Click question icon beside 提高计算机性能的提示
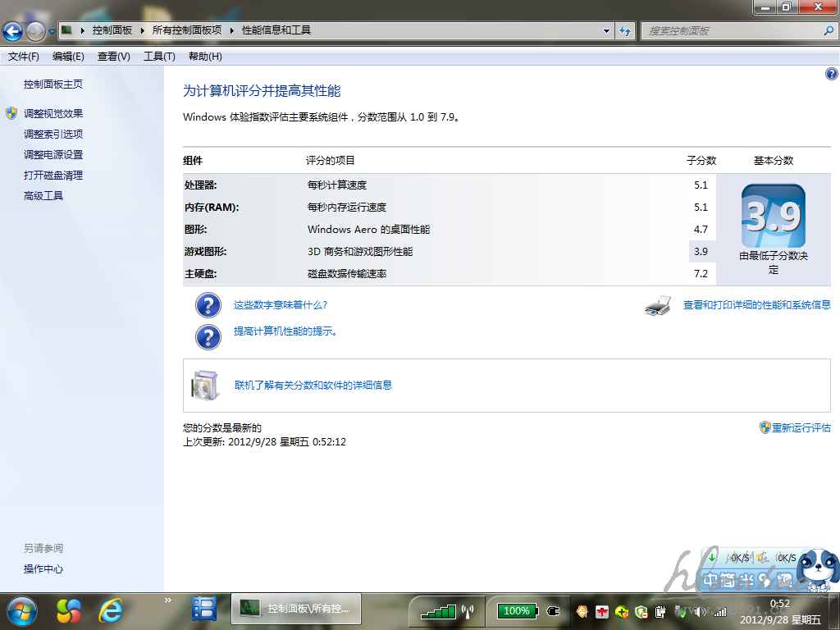 pos(208,336)
